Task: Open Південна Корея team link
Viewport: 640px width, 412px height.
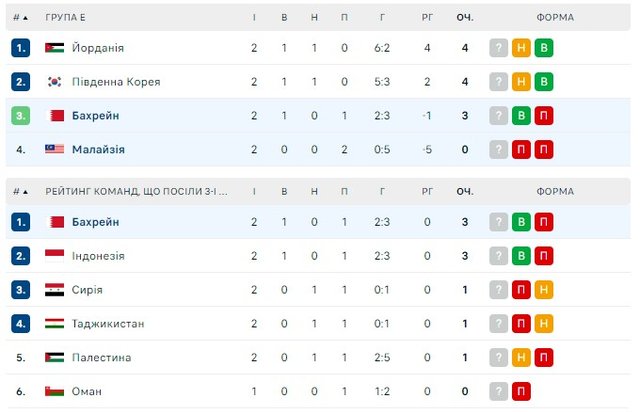Action: (x=116, y=82)
